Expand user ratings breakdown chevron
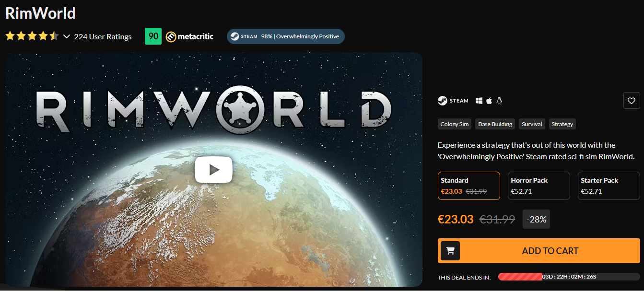The height and width of the screenshot is (292, 644). point(67,36)
